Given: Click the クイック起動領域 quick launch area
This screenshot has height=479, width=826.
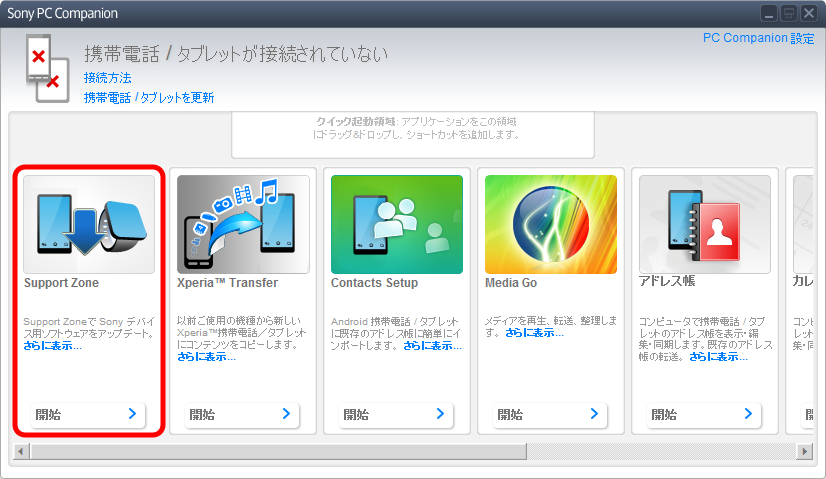Looking at the screenshot, I should click(x=413, y=134).
